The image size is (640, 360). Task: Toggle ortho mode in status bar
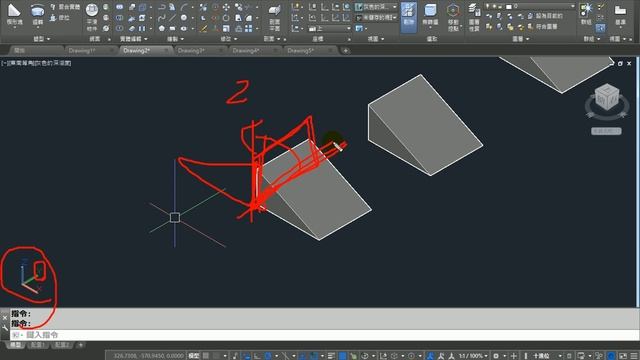pos(258,356)
